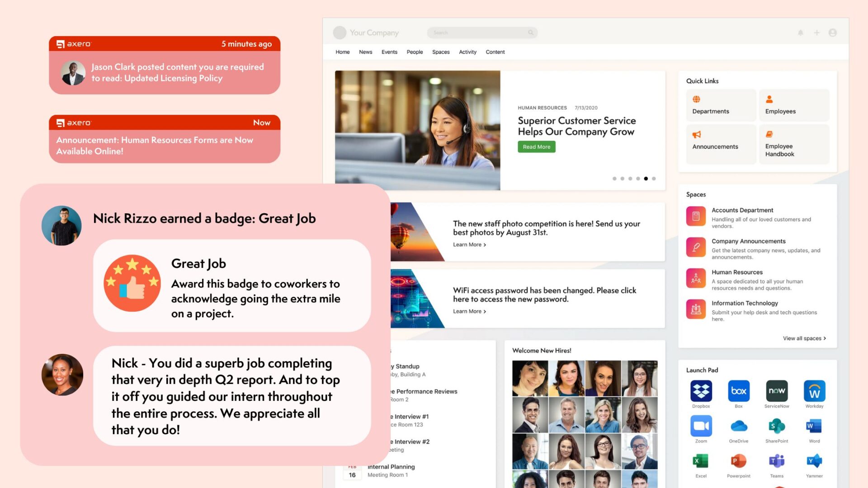Click the Employees quick link
Image resolution: width=868 pixels, height=488 pixels.
[794, 105]
